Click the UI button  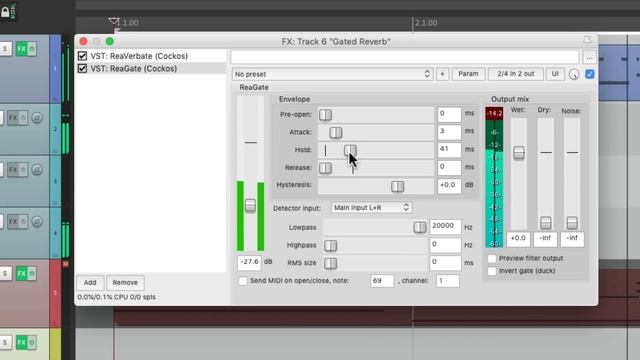pos(555,74)
